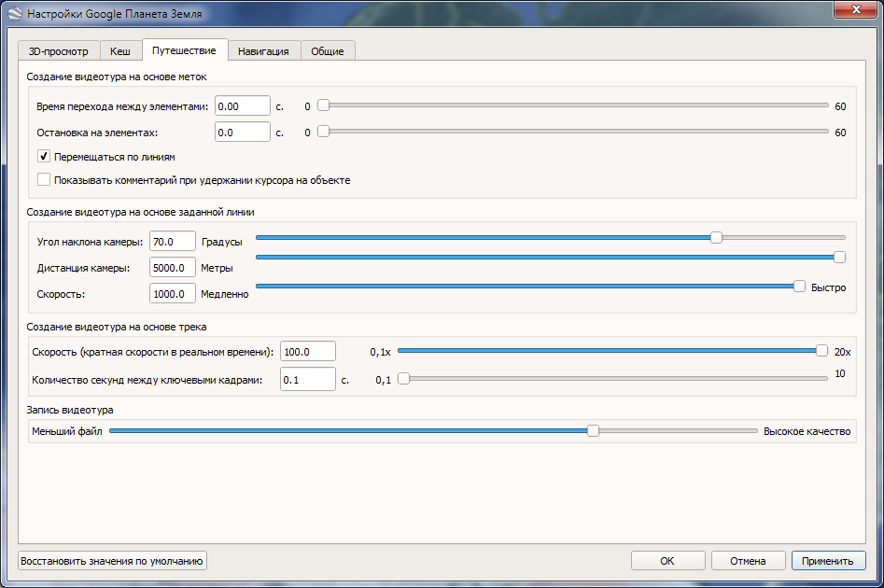The height and width of the screenshot is (588, 884).
Task: Click the Создание видеотура на основе трека heading
Action: click(116, 327)
